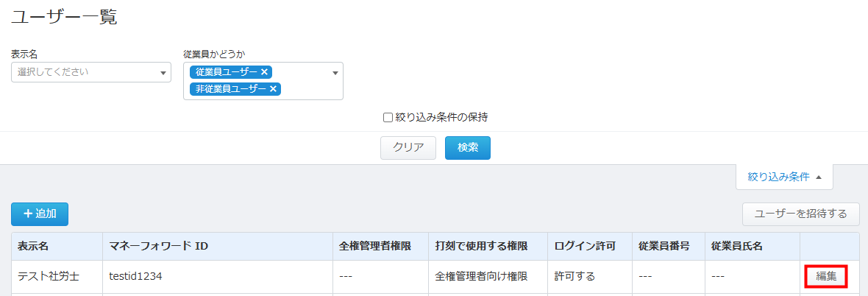Viewport: 868px width, 296px height.
Task: Click the ログイン許可 column header
Action: [x=584, y=246]
